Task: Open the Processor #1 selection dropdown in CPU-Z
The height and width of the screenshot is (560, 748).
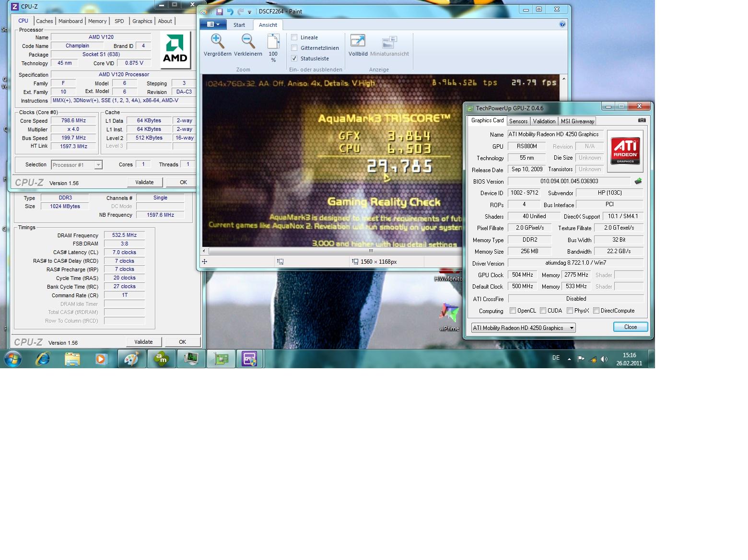Action: 77,165
